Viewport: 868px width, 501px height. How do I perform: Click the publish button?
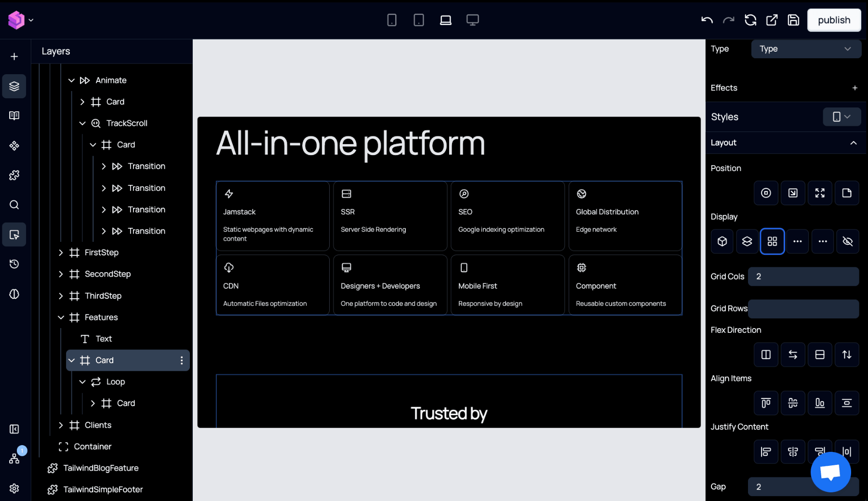click(834, 20)
